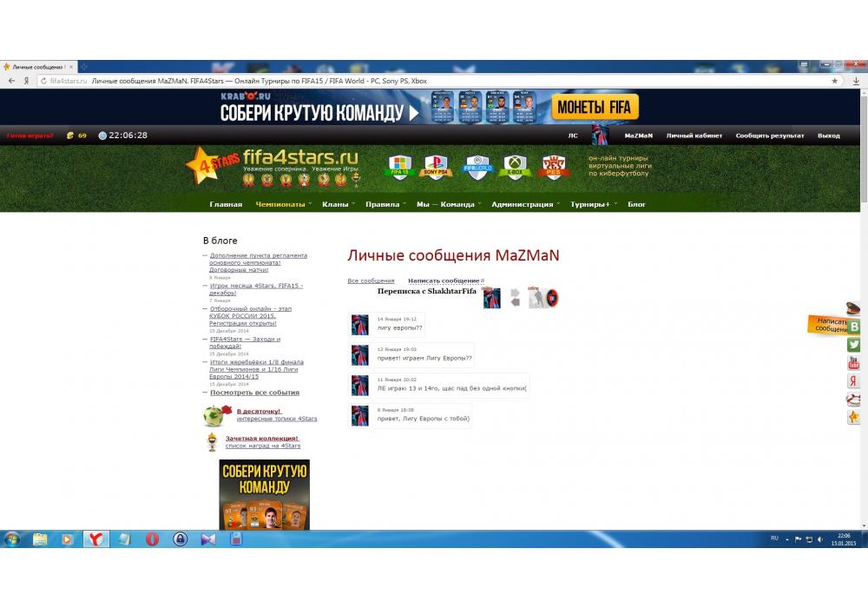Open Личный кабинет in top bar

pyautogui.click(x=694, y=135)
